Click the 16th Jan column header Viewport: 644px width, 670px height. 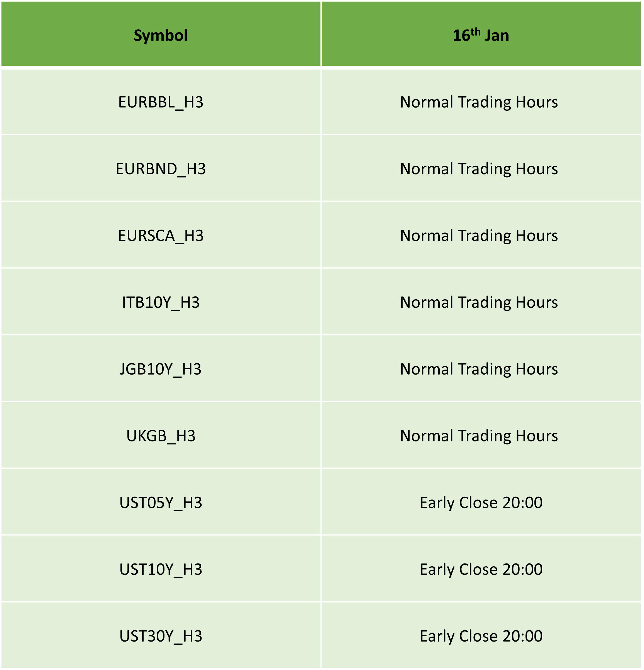click(481, 34)
